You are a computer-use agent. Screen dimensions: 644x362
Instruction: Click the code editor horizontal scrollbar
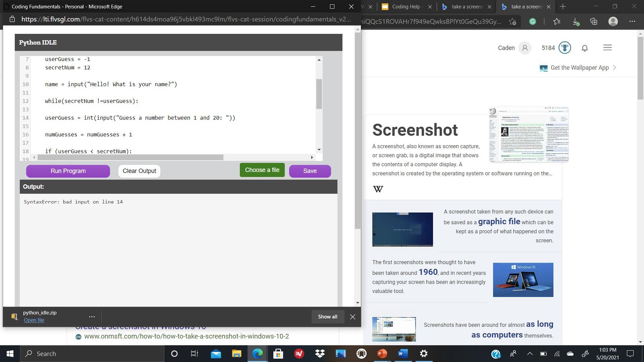point(130,158)
